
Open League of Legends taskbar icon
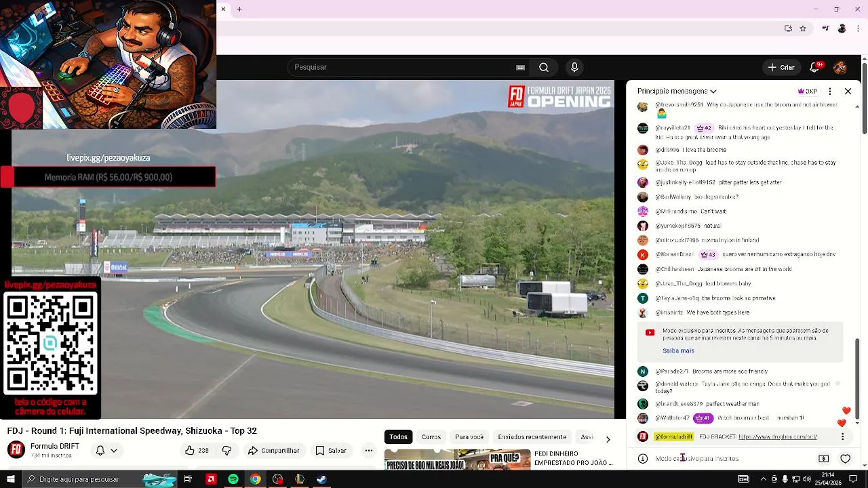(299, 479)
